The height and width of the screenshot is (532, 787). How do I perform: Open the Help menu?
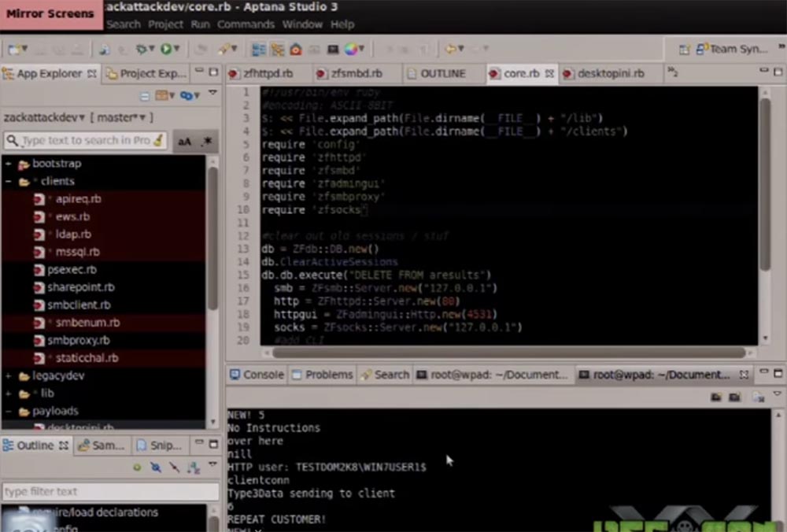click(342, 24)
